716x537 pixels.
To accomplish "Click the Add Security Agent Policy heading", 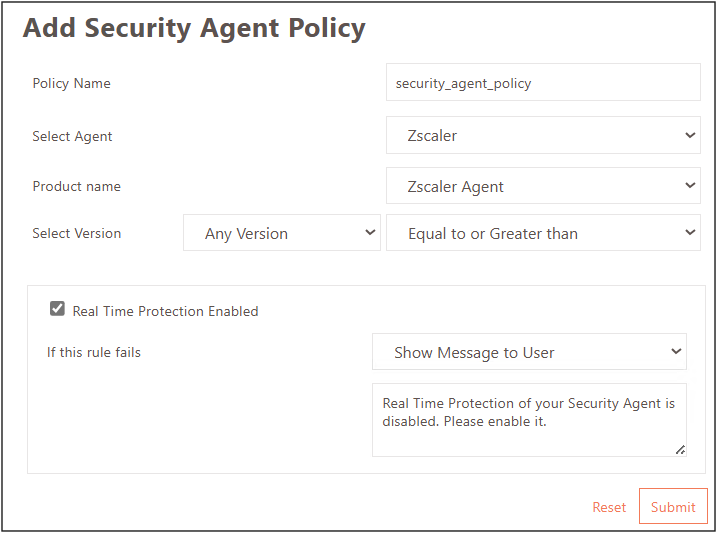I will tap(194, 28).
